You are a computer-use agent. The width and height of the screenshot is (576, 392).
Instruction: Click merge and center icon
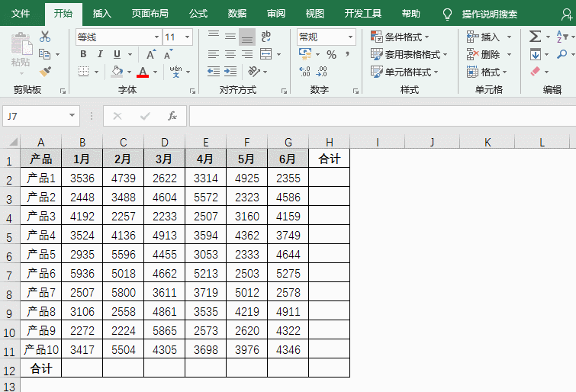(x=266, y=54)
